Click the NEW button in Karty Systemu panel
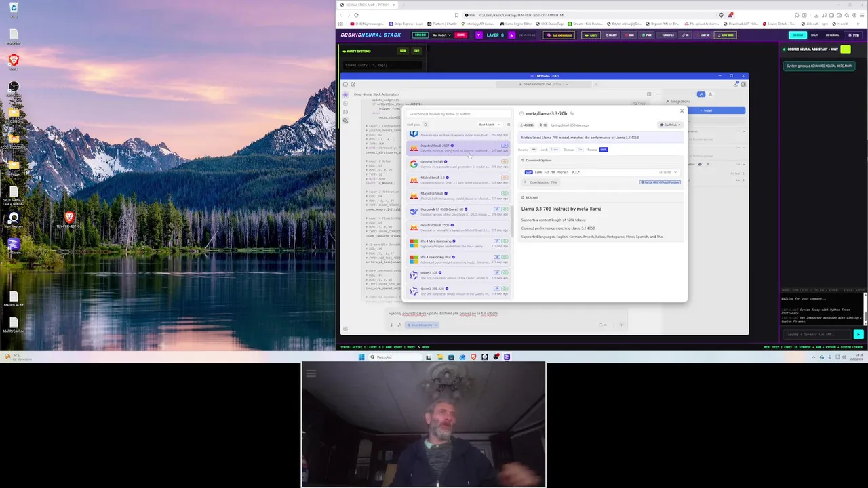Viewport: 868px width, 488px height. (403, 51)
